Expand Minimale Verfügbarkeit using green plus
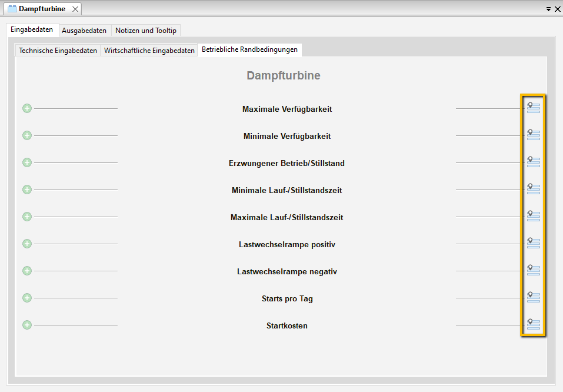Viewport: 563px width, 392px height. click(x=27, y=135)
